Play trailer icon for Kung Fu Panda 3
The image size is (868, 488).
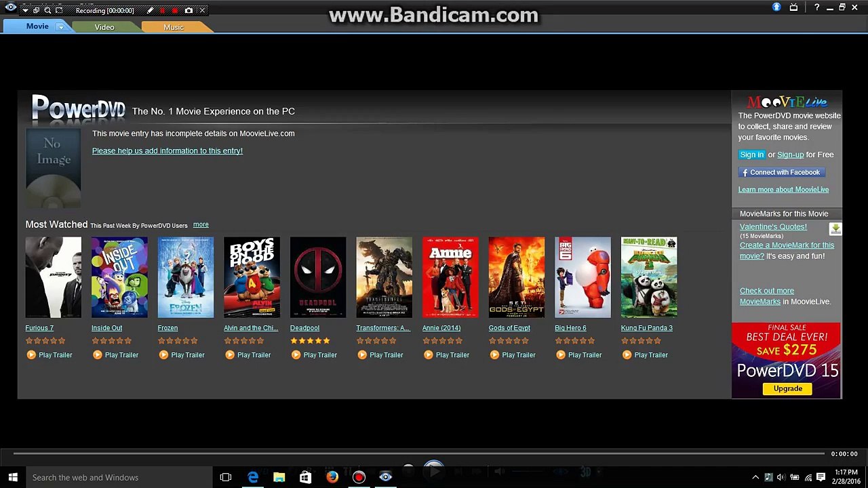point(627,354)
